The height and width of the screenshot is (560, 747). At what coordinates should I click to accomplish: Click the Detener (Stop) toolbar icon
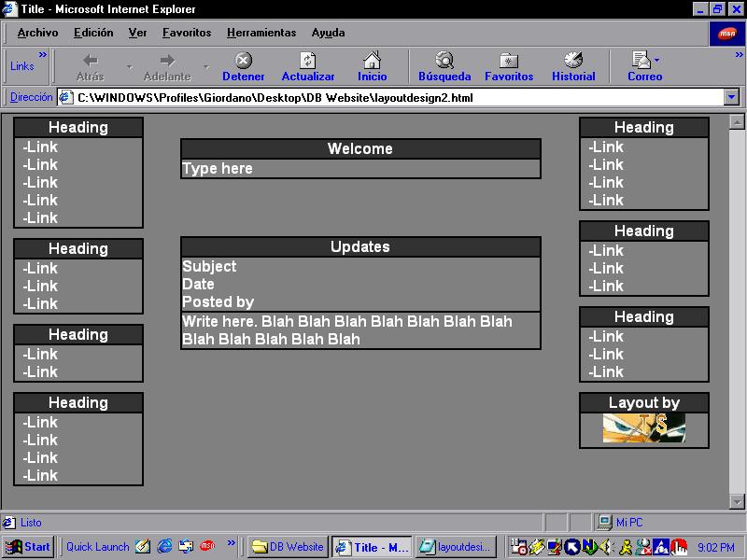point(243,62)
